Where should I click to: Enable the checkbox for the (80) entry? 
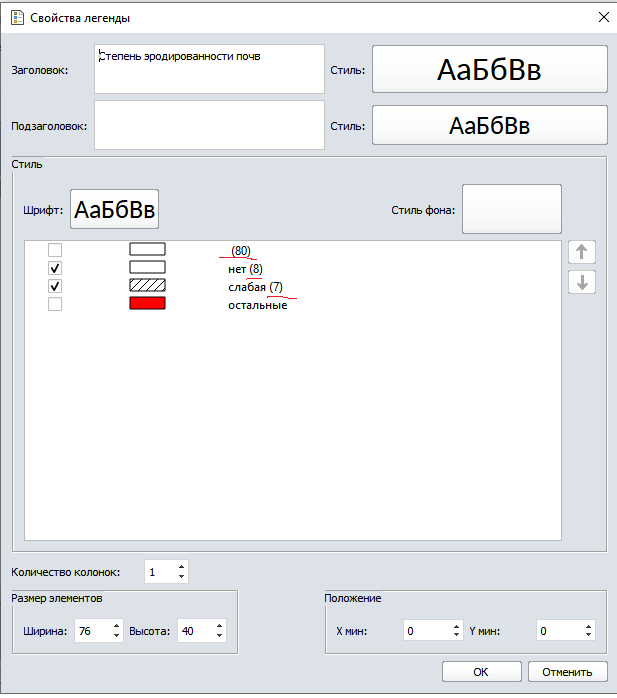click(x=56, y=250)
